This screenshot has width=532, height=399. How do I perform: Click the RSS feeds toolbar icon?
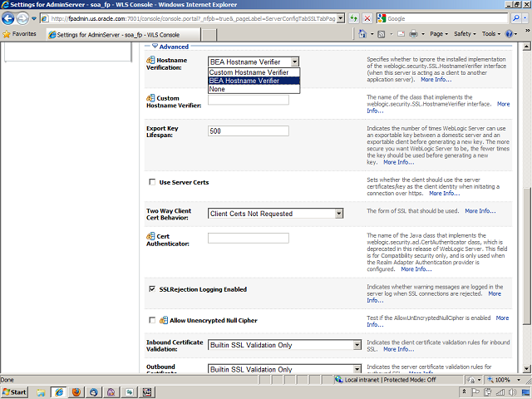point(382,34)
